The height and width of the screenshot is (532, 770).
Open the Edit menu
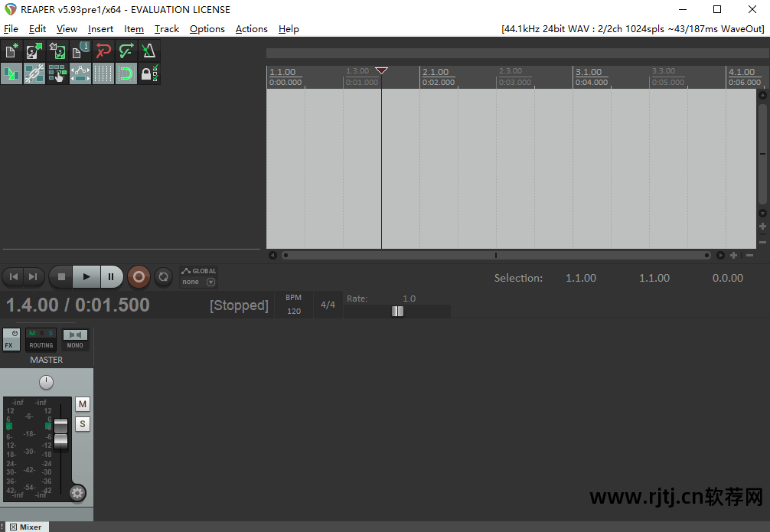point(38,29)
